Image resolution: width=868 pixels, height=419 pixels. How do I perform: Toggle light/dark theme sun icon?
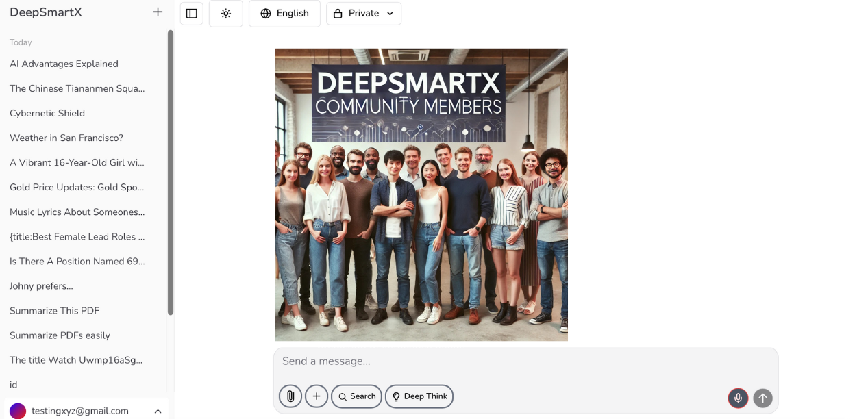[226, 14]
